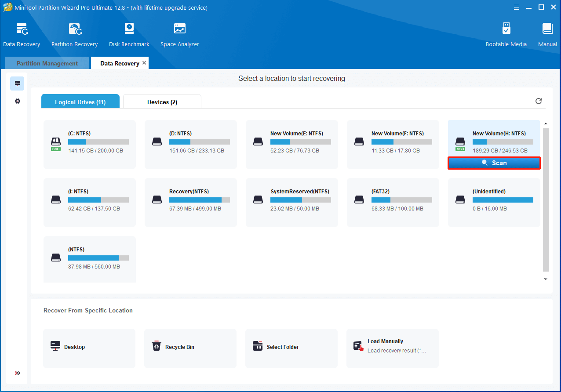The width and height of the screenshot is (561, 392).
Task: Switch to the Devices (2) tab
Action: [x=162, y=102]
